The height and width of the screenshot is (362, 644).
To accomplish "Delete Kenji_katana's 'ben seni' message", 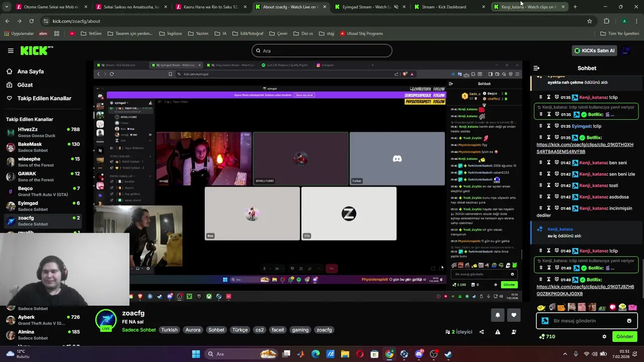I will pyautogui.click(x=541, y=163).
